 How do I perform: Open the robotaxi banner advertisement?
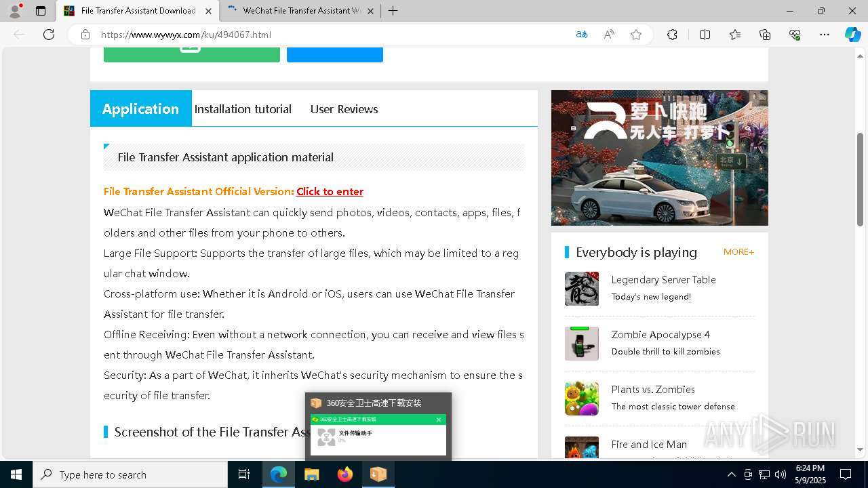(660, 158)
